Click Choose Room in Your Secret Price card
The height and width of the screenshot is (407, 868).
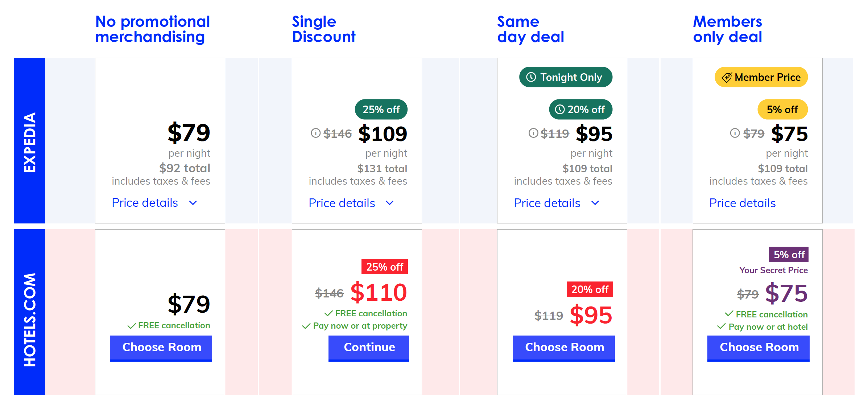point(759,348)
